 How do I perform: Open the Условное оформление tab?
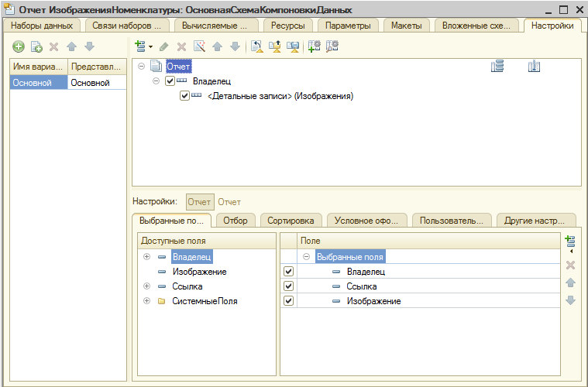pos(366,221)
